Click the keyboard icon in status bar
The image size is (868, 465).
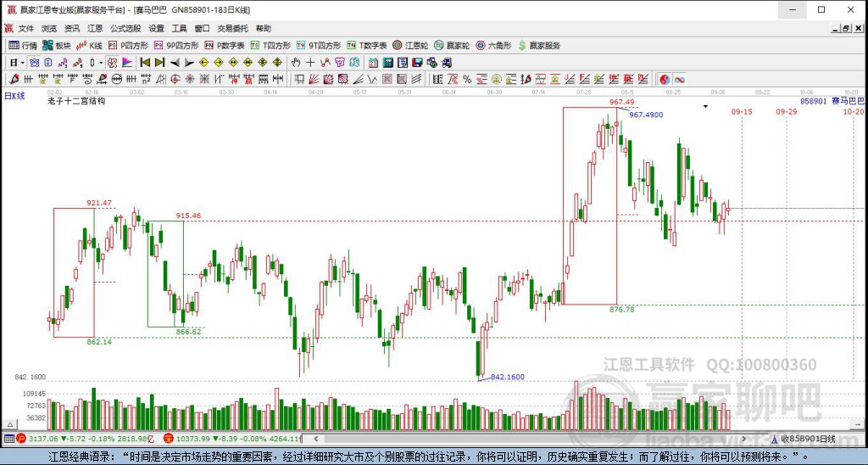[x=8, y=439]
